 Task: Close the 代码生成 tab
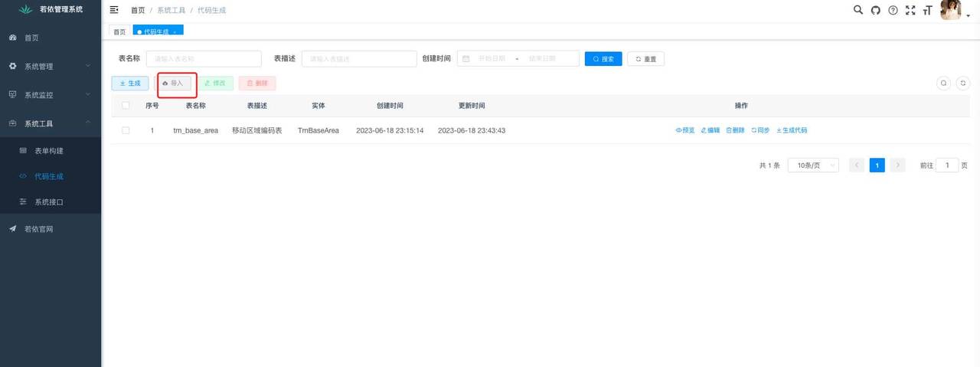click(x=175, y=32)
